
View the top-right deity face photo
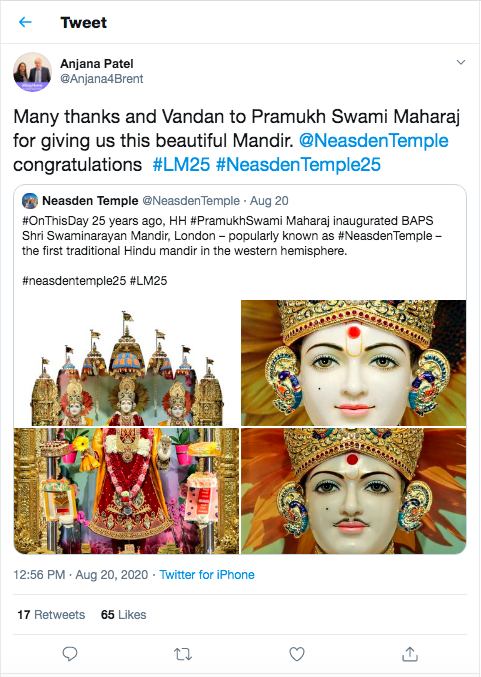(354, 363)
